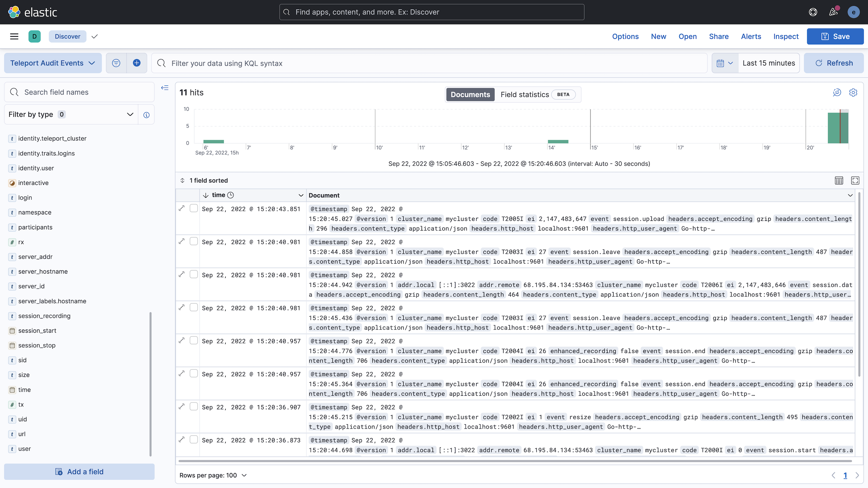
Task: Open the saved queries filter icon
Action: 116,63
